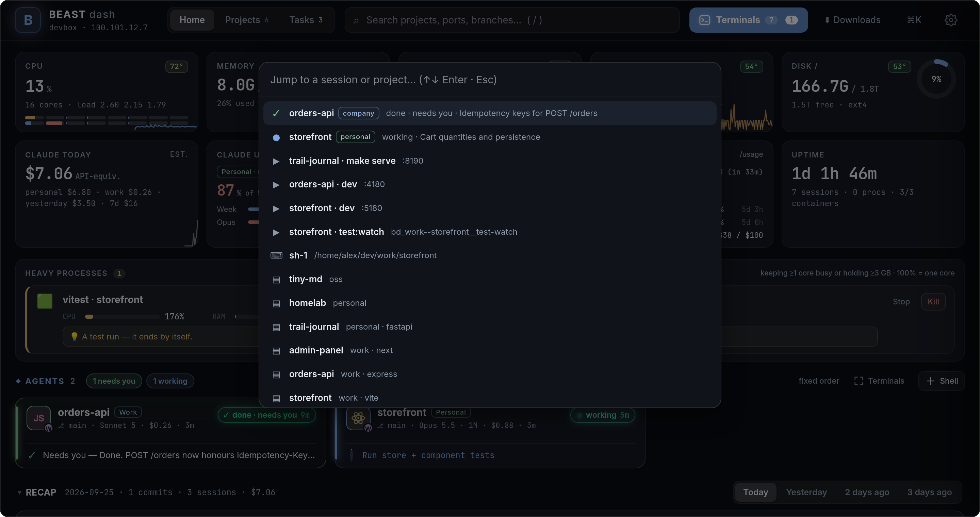Screen dimensions: 980x517
Task: Toggle the 'fixed order' agents option
Action: (x=819, y=381)
